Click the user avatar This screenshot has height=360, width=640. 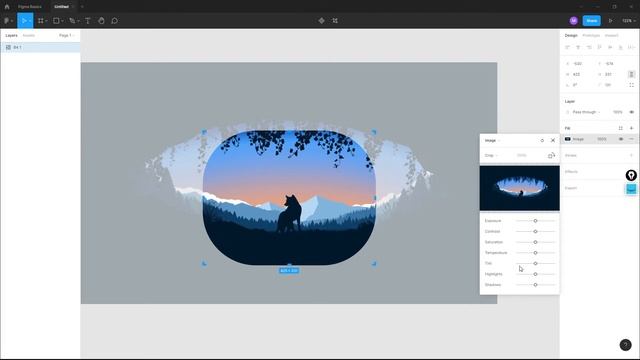573,21
